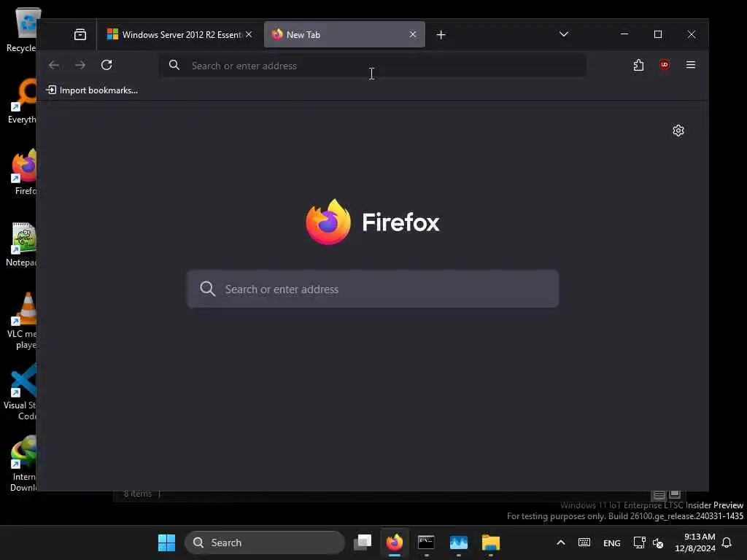747x560 pixels.
Task: Select Recycle Bin desktop icon
Action: coord(21,29)
